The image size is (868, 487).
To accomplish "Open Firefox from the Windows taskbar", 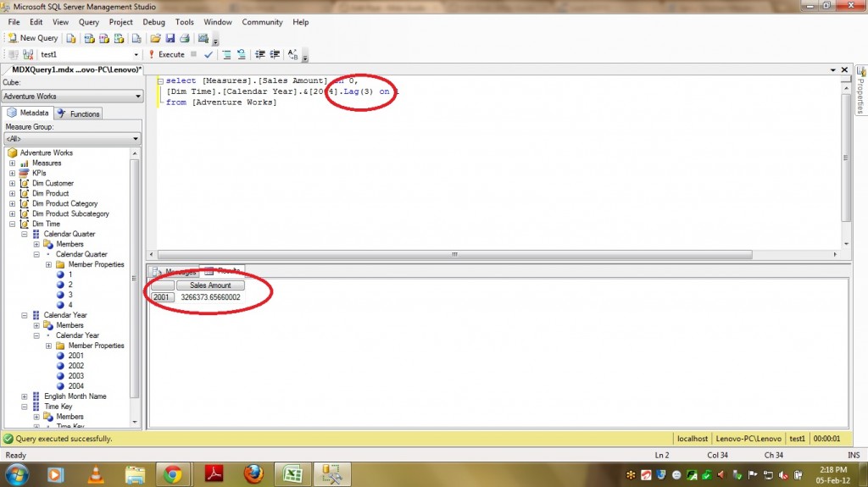I will click(x=253, y=473).
